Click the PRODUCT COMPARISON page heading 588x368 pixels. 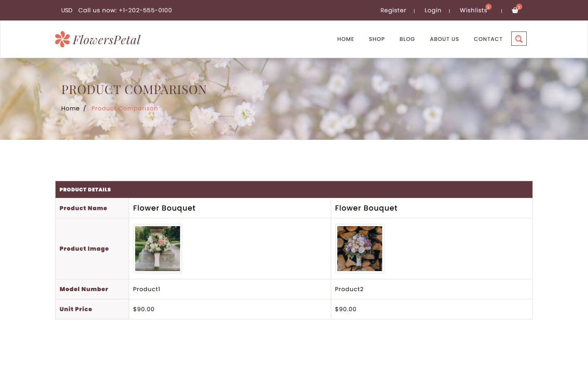coord(134,90)
